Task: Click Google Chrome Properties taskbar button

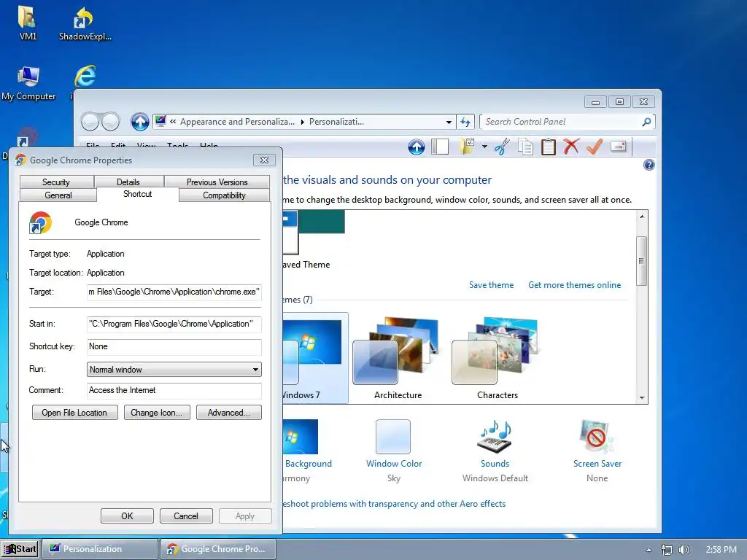Action: click(218, 550)
